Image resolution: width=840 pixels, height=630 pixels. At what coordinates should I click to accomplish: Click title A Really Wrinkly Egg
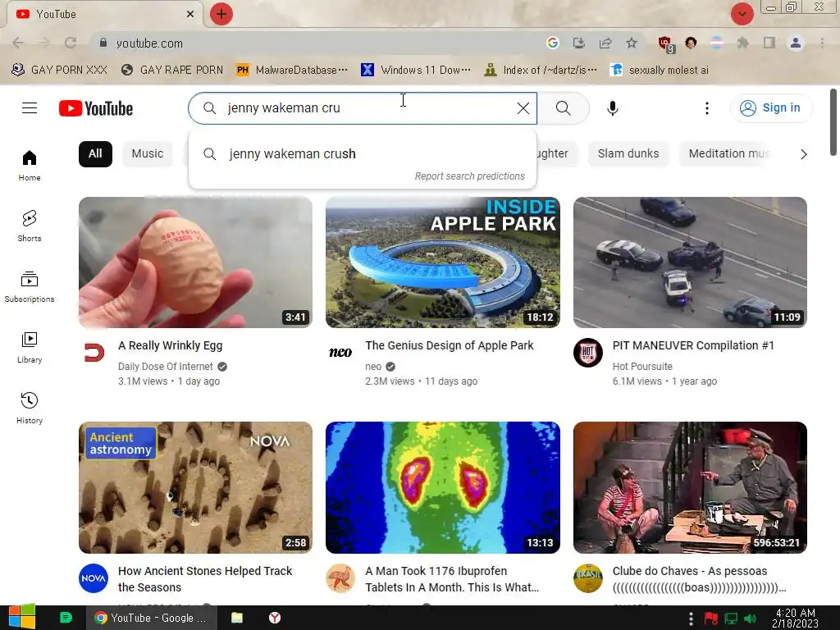tap(171, 345)
